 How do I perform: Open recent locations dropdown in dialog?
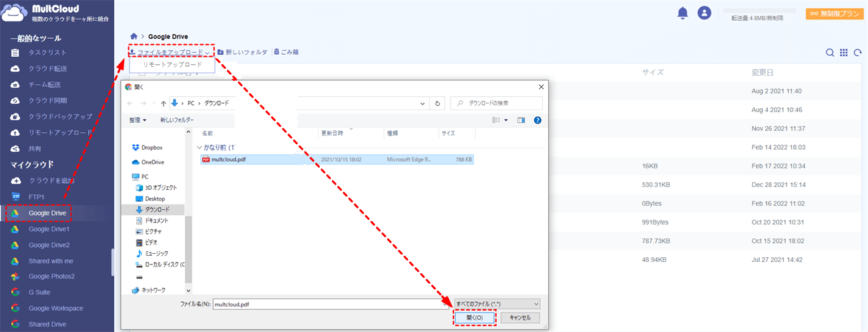(x=154, y=104)
